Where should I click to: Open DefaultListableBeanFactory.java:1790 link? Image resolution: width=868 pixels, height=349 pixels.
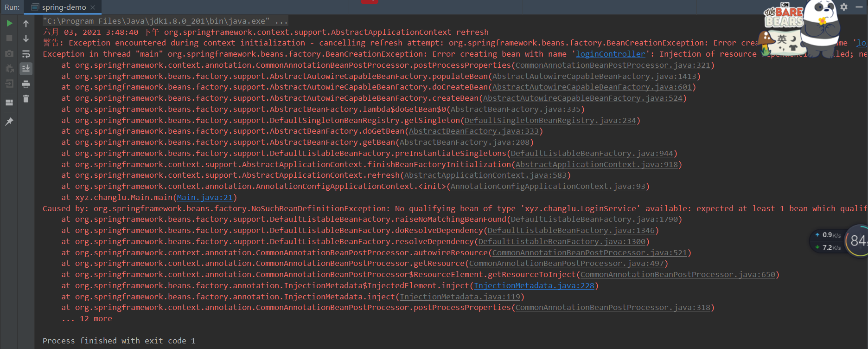tap(594, 219)
